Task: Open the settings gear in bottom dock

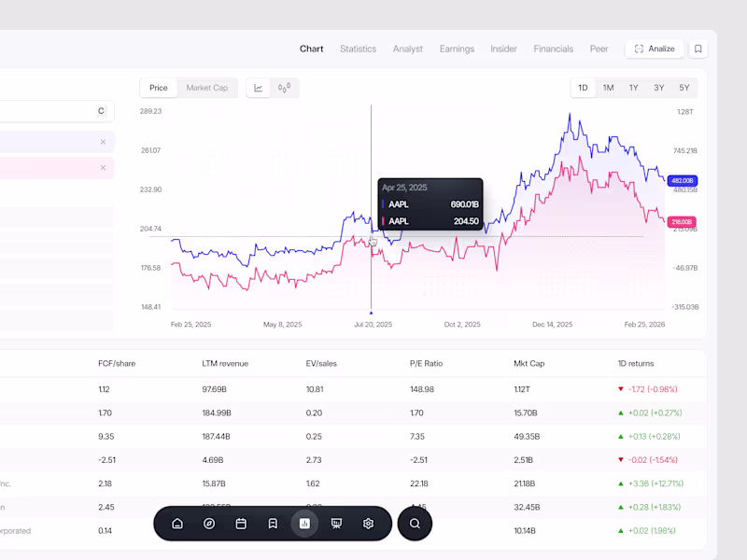Action: click(368, 524)
